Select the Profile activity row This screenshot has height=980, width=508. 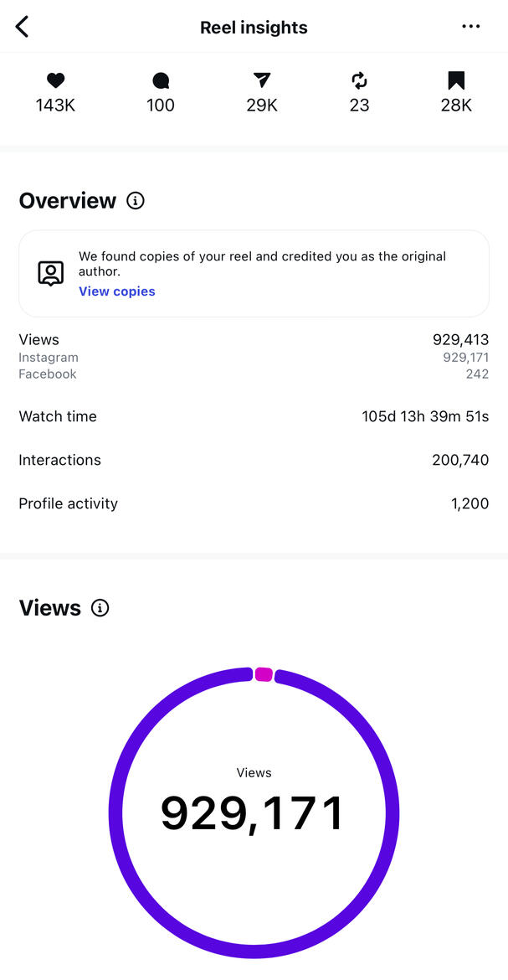pos(254,503)
